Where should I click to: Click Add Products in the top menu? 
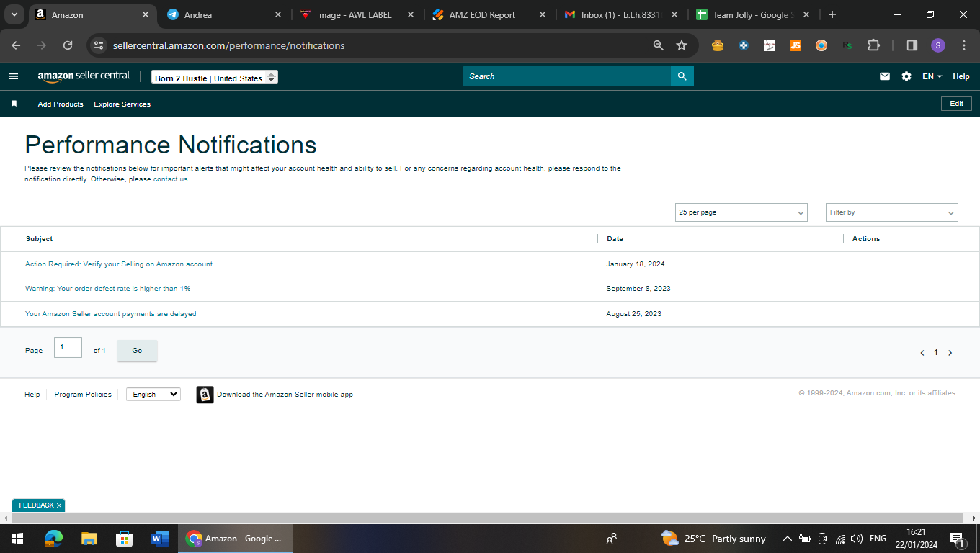point(61,104)
